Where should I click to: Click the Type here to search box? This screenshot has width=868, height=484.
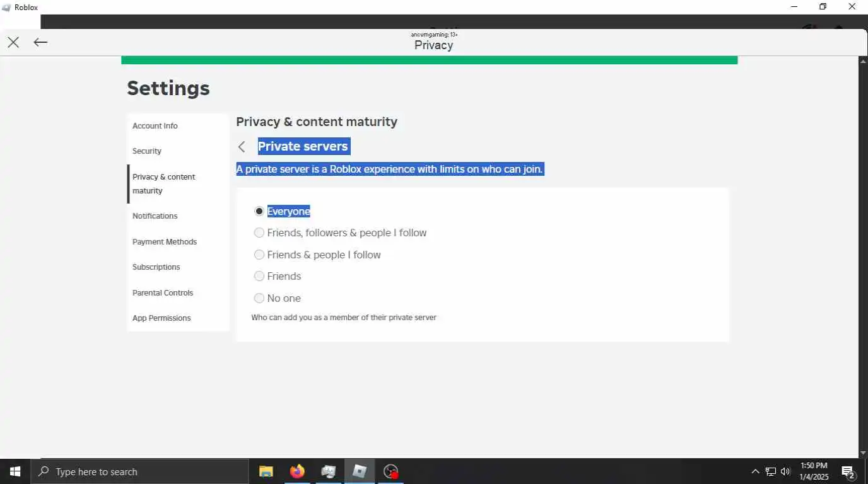pos(139,471)
